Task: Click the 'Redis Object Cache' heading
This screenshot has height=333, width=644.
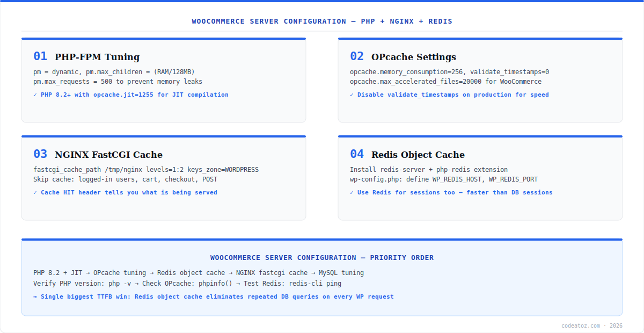Action: coord(418,155)
